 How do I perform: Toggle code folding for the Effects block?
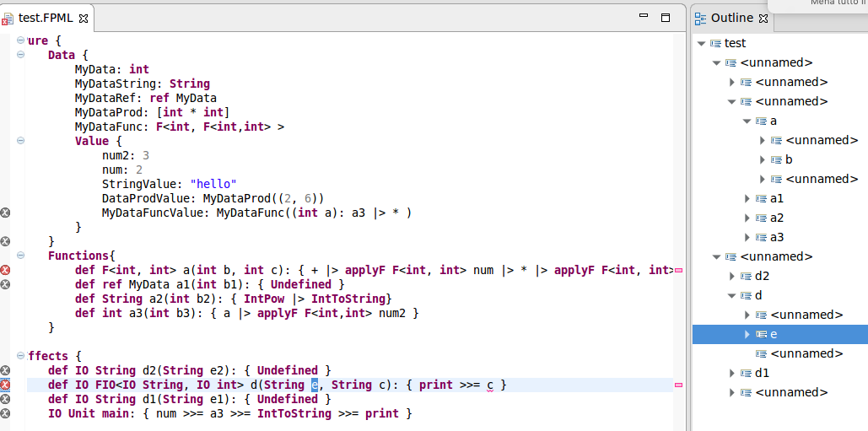tap(20, 356)
